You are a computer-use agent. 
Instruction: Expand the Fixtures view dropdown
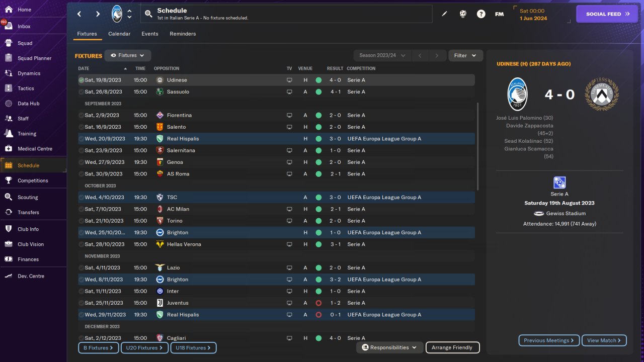(128, 56)
